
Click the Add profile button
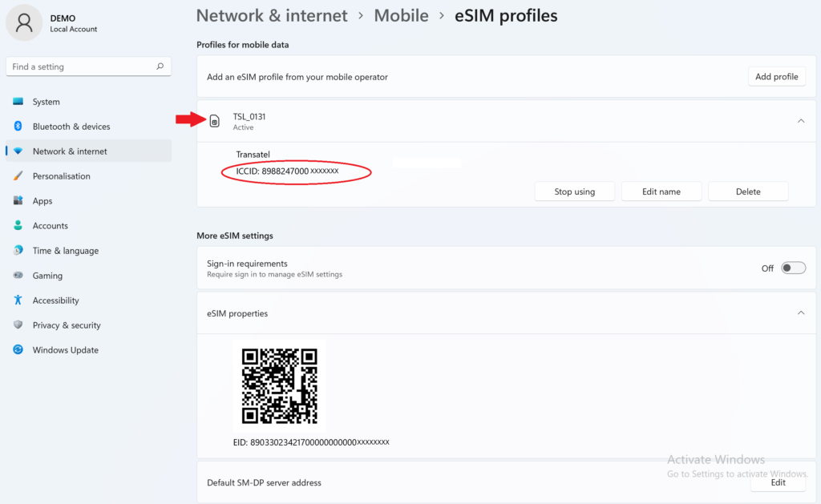tap(776, 76)
